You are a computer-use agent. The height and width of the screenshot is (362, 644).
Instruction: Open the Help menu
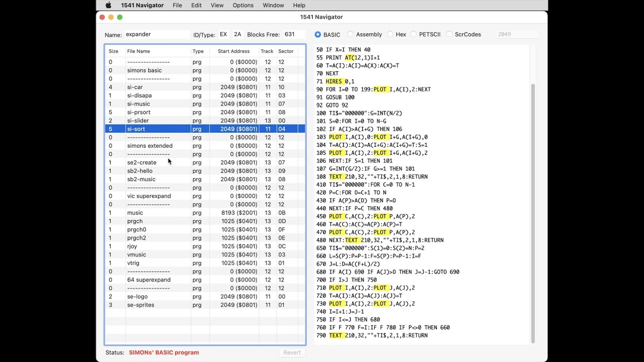click(299, 5)
